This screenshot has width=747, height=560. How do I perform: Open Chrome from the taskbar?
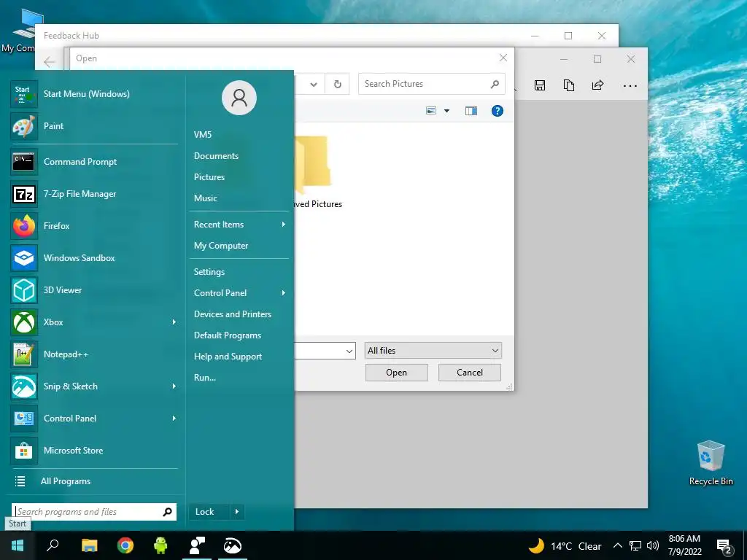click(125, 545)
